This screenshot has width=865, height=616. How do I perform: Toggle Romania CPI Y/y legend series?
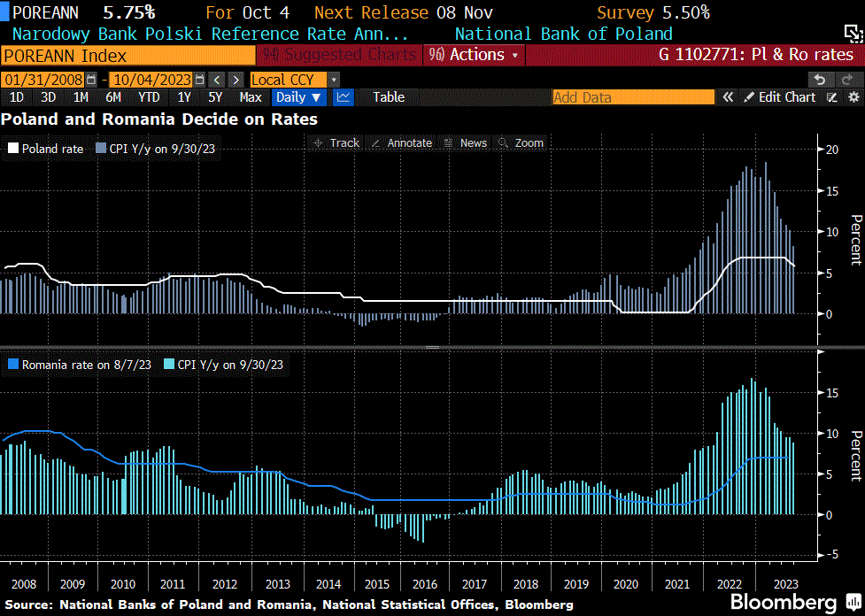pyautogui.click(x=224, y=365)
